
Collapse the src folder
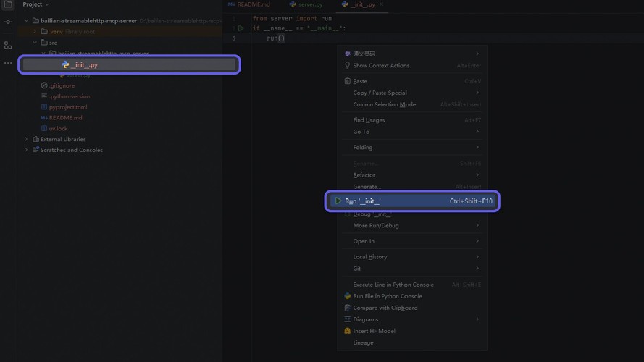tap(35, 43)
